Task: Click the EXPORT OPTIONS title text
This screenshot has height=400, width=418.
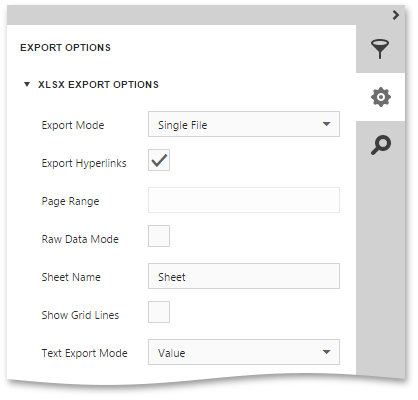Action: 65,48
